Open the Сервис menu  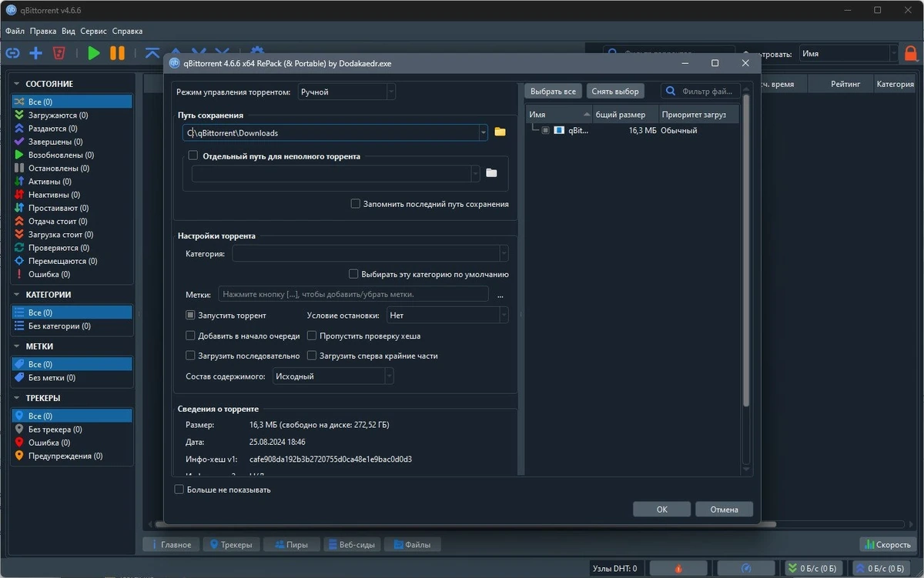pos(93,32)
